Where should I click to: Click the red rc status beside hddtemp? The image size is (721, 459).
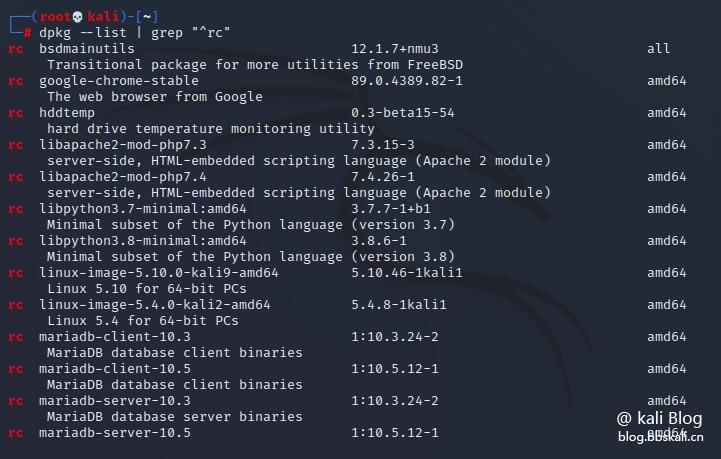click(x=15, y=113)
